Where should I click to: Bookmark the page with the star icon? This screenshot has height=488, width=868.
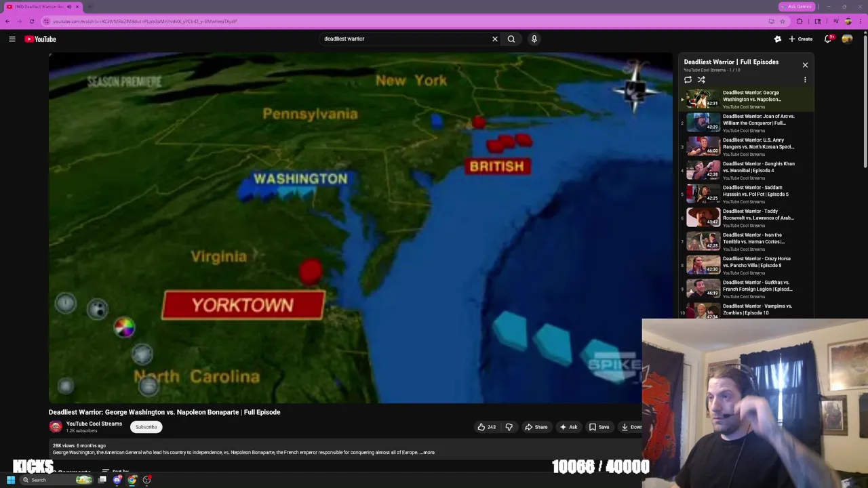(x=782, y=21)
